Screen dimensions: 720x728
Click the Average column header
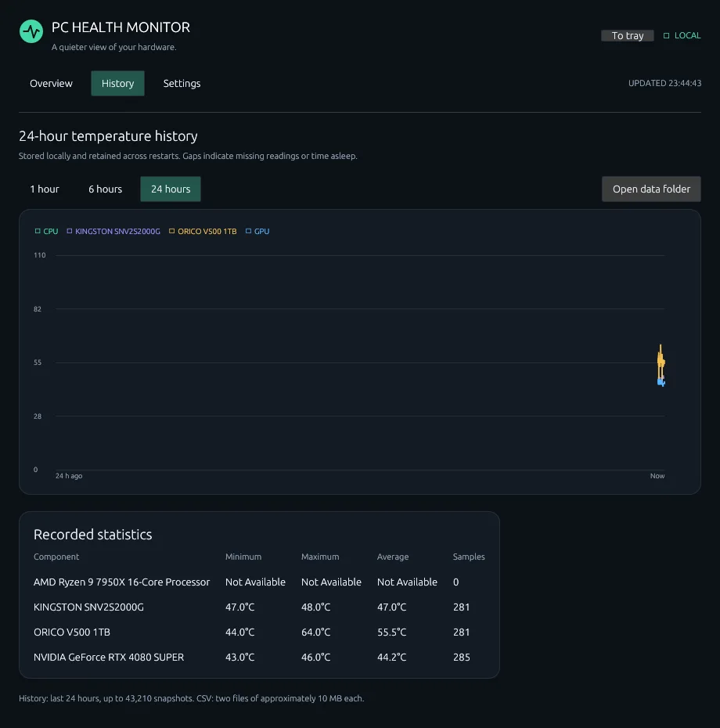coord(393,557)
